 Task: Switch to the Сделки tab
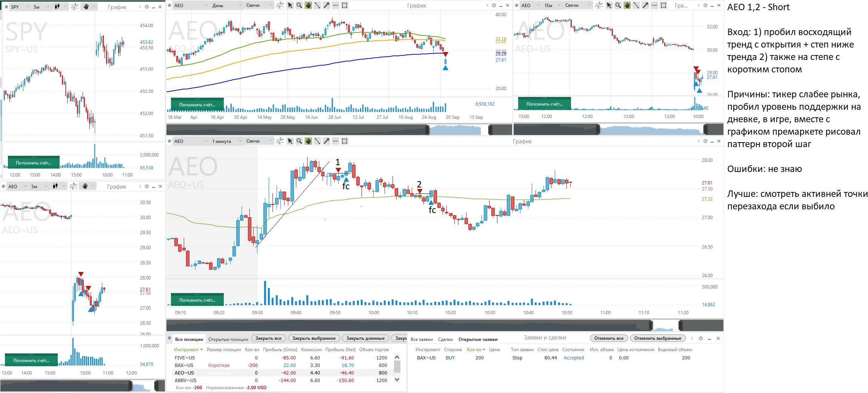pyautogui.click(x=445, y=339)
